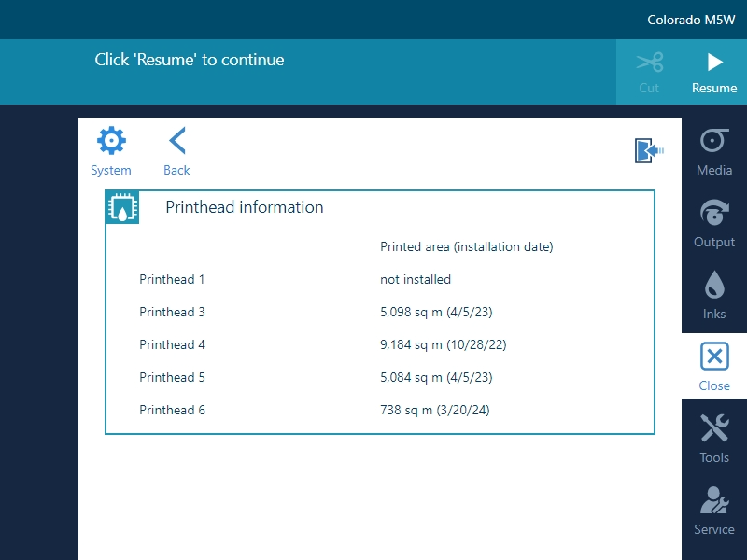
Task: Open the Output panel
Action: pos(714,223)
